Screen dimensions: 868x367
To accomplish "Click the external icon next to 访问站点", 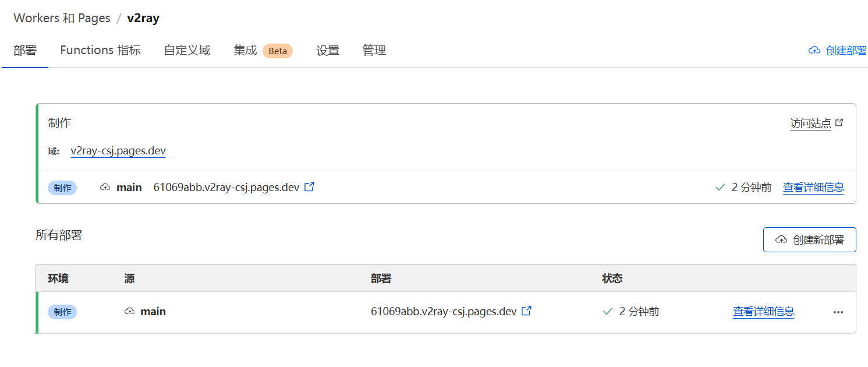I will (x=839, y=123).
